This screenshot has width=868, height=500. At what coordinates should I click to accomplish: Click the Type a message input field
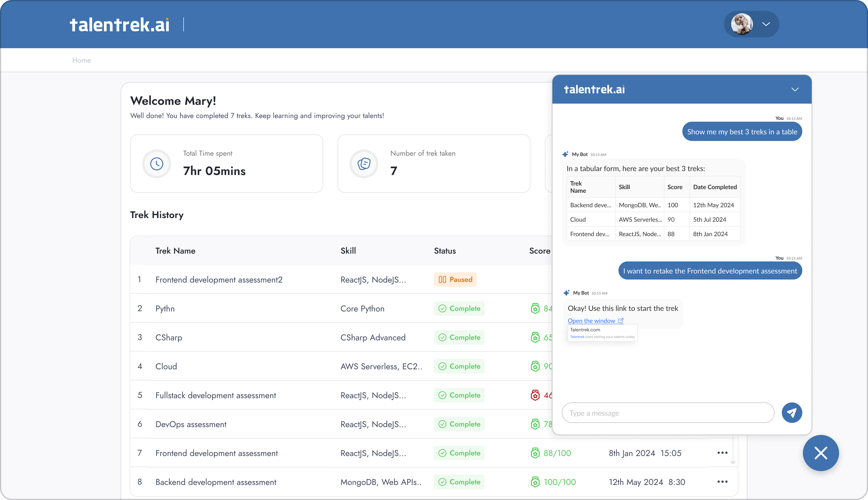[668, 413]
